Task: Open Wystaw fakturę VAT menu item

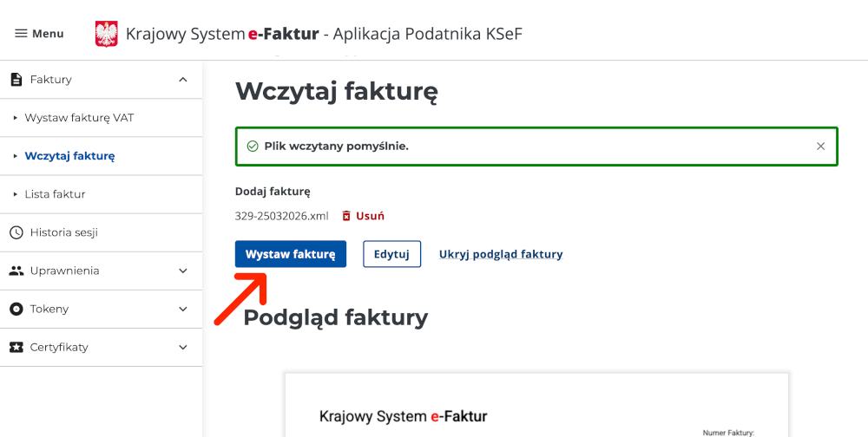Action: click(79, 118)
